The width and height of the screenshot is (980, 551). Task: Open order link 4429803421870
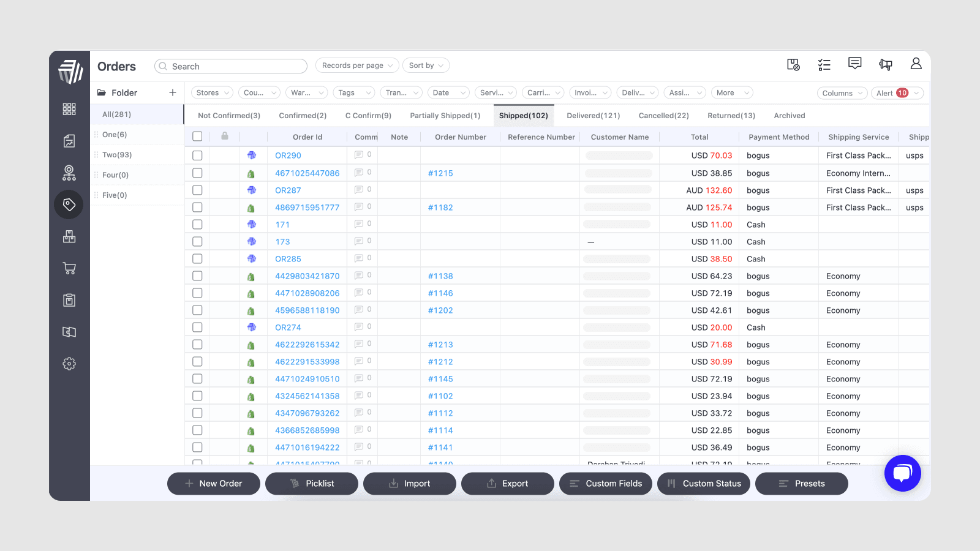click(x=307, y=276)
